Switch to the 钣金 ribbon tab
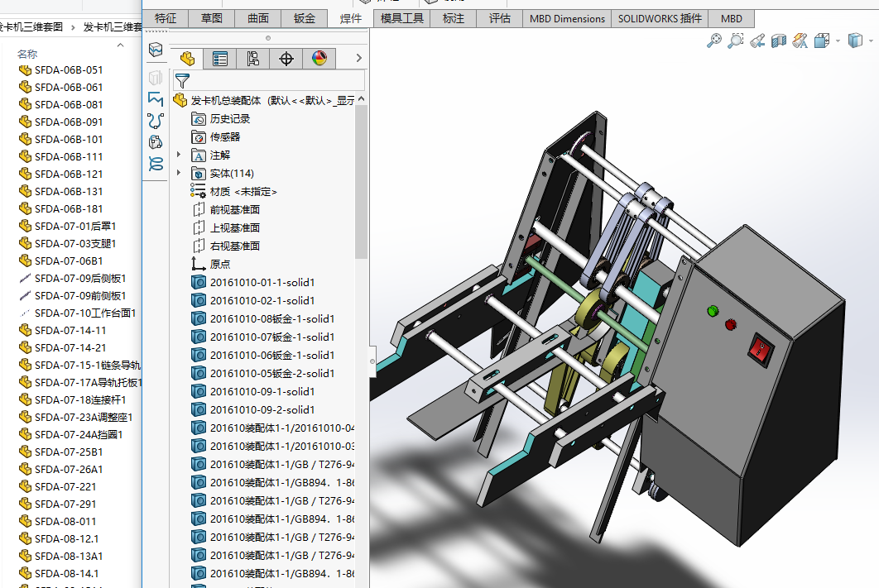Viewport: 879px width, 588px height. [305, 18]
